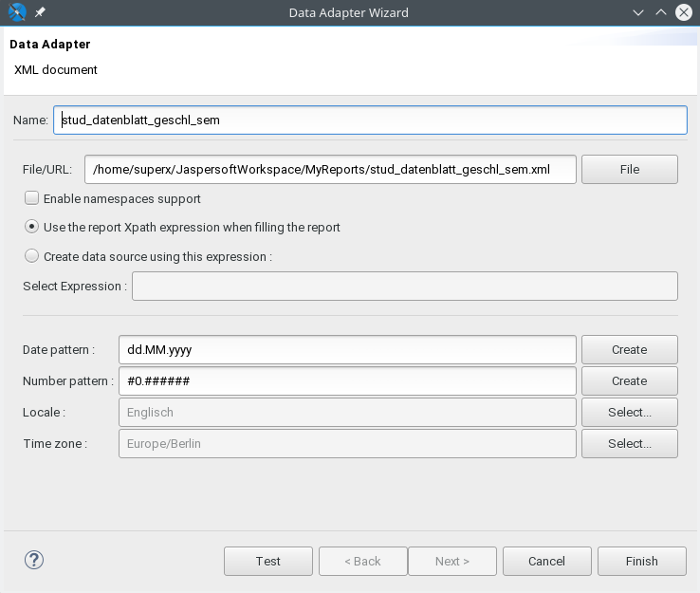The height and width of the screenshot is (593, 700).
Task: Close the Data Adapter Wizard window
Action: tap(684, 12)
